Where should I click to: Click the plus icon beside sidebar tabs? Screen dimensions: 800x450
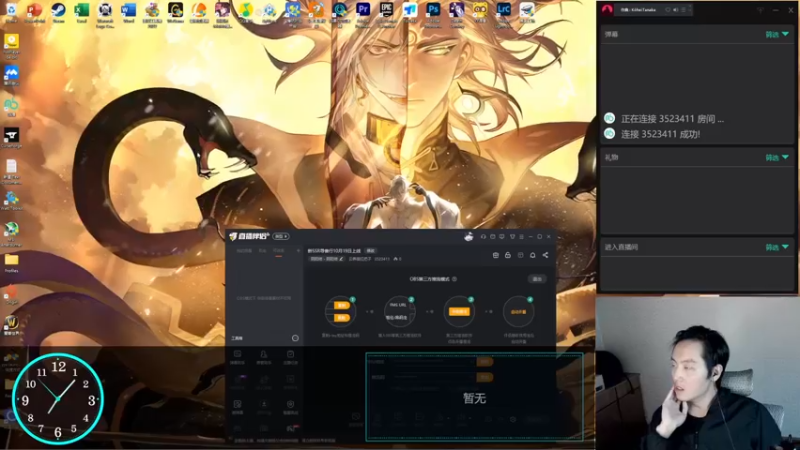(298, 251)
